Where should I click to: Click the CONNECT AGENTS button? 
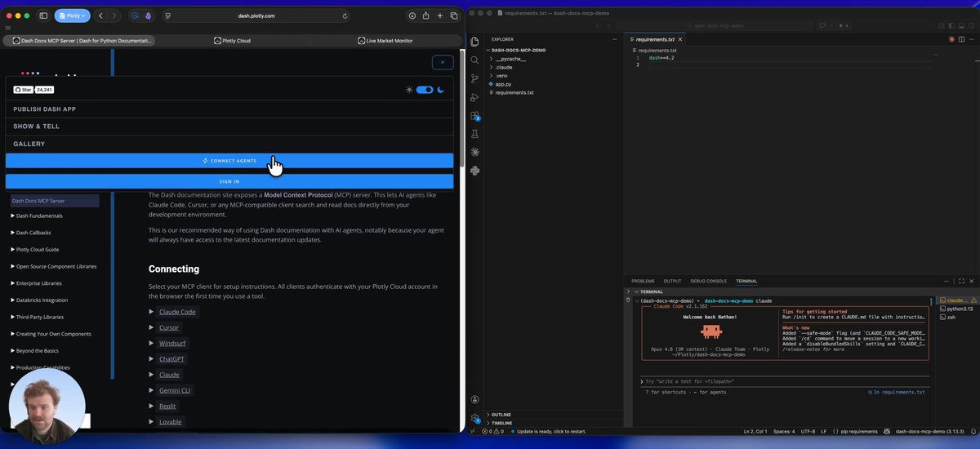(x=229, y=161)
